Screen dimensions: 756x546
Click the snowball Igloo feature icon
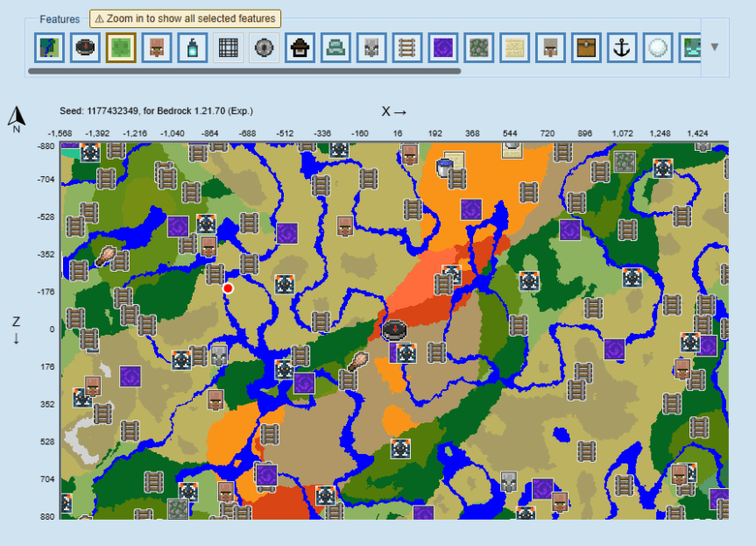658,47
